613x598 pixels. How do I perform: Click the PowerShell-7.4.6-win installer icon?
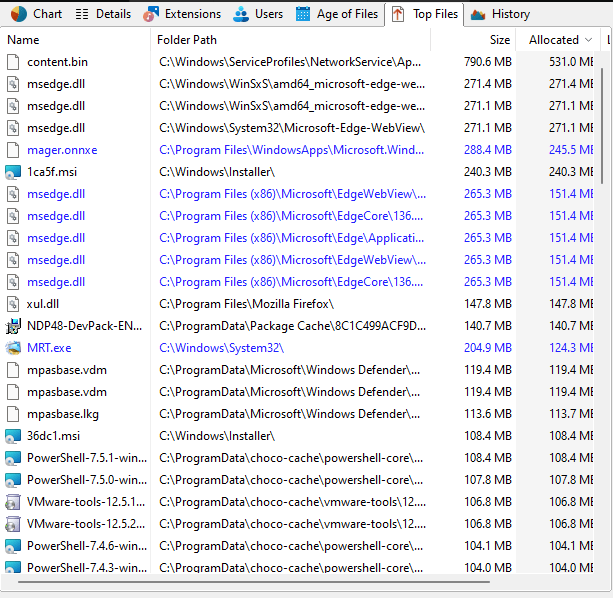tap(13, 546)
